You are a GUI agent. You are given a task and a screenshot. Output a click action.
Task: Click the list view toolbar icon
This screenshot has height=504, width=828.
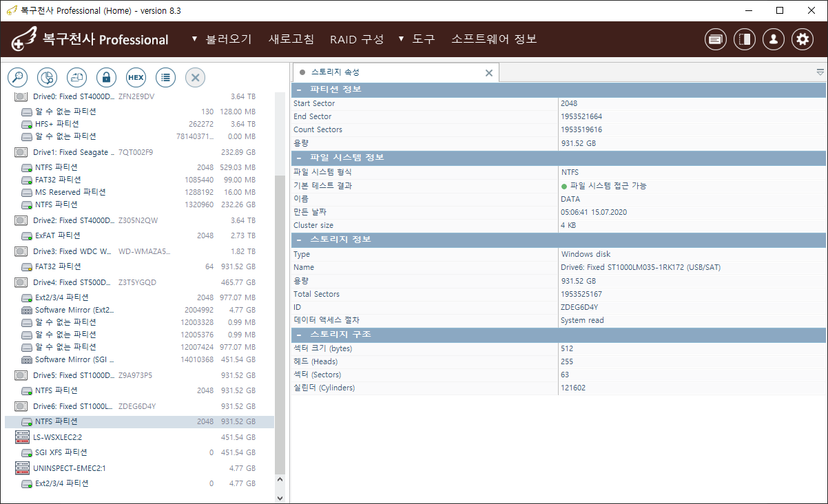165,77
